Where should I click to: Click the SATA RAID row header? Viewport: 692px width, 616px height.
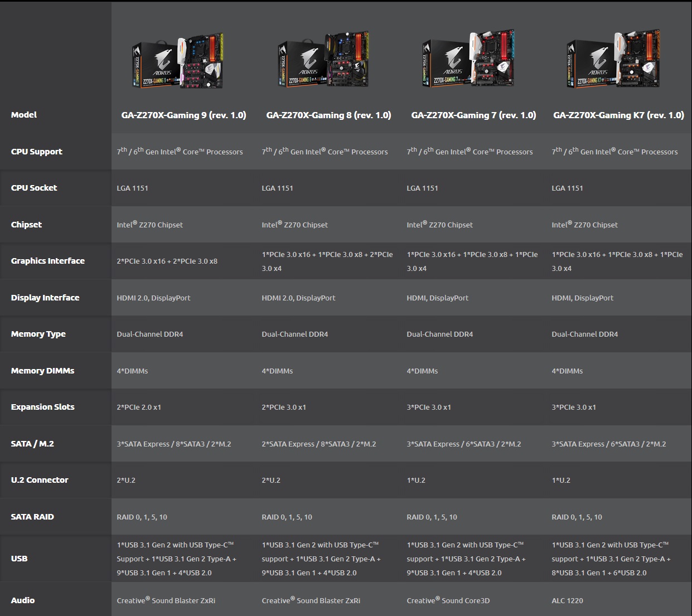click(32, 517)
